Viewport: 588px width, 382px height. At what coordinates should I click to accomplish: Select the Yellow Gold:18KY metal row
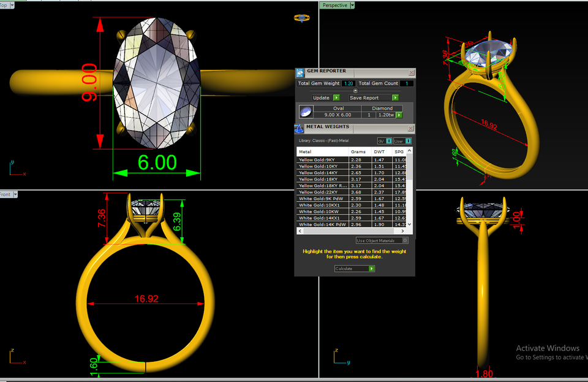click(x=352, y=180)
